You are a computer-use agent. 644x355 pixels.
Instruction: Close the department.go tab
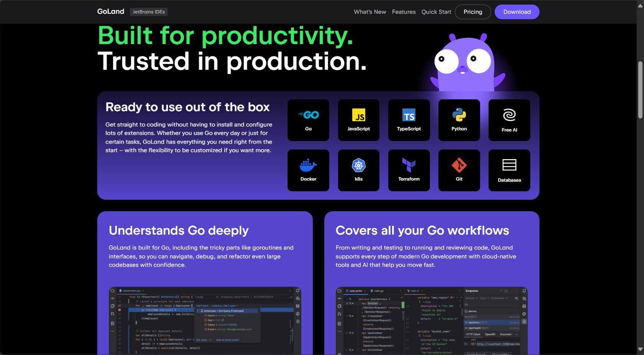click(x=143, y=291)
